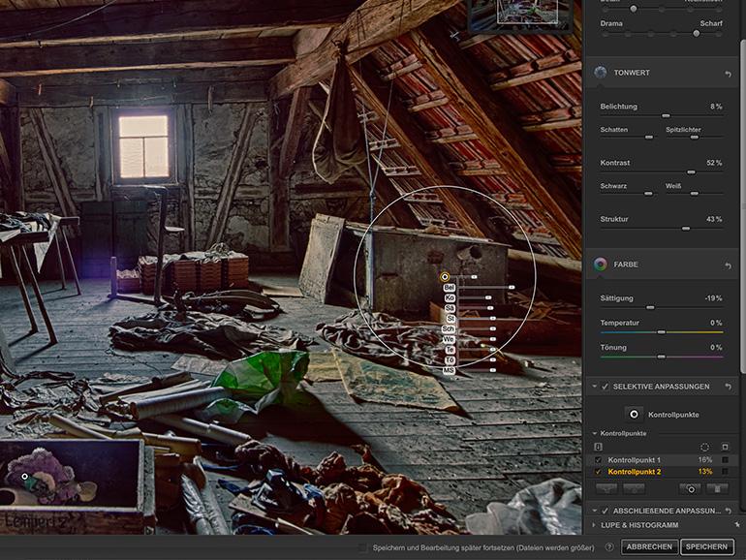Click the sort icon above the control point list

tap(598, 447)
